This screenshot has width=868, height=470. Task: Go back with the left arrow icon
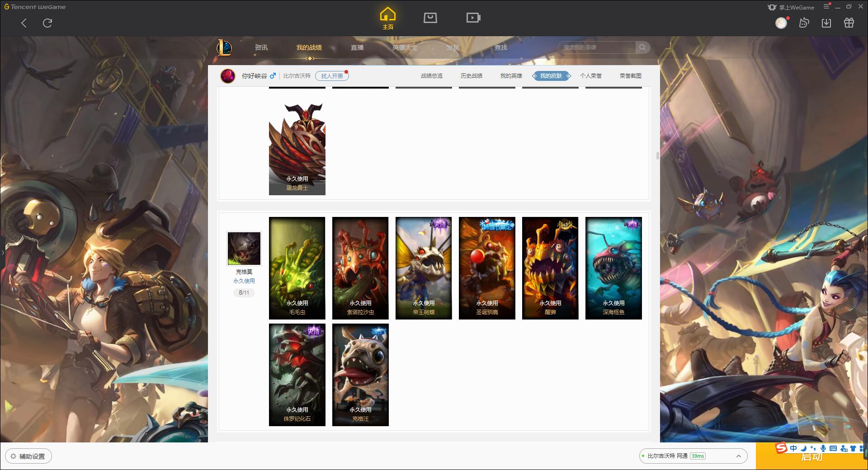tap(24, 23)
